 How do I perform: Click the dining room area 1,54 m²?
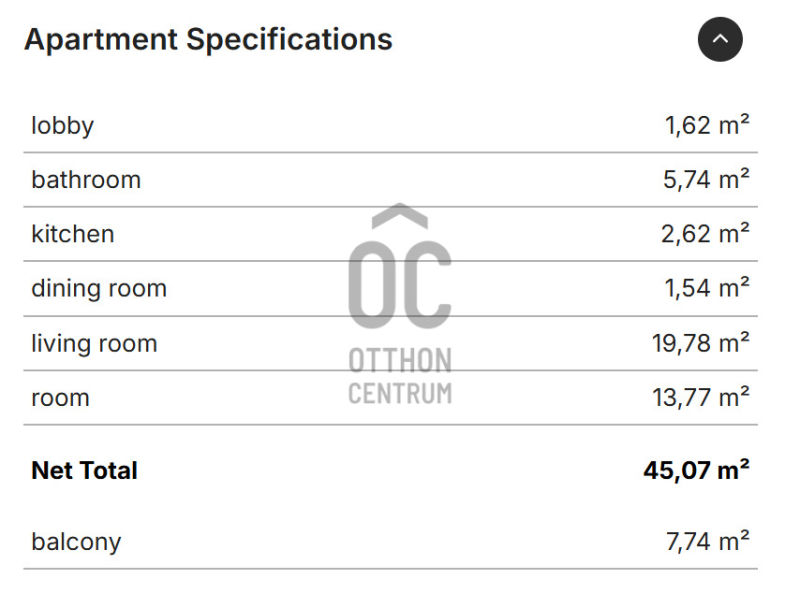tap(707, 288)
